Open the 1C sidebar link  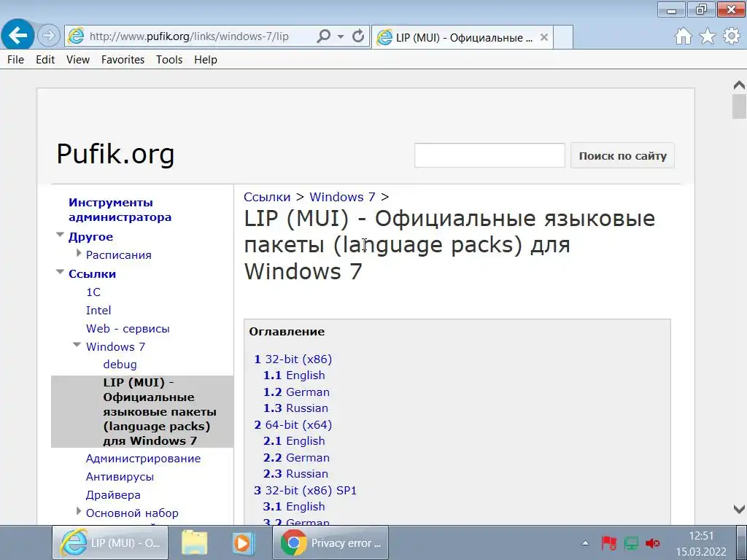(93, 292)
